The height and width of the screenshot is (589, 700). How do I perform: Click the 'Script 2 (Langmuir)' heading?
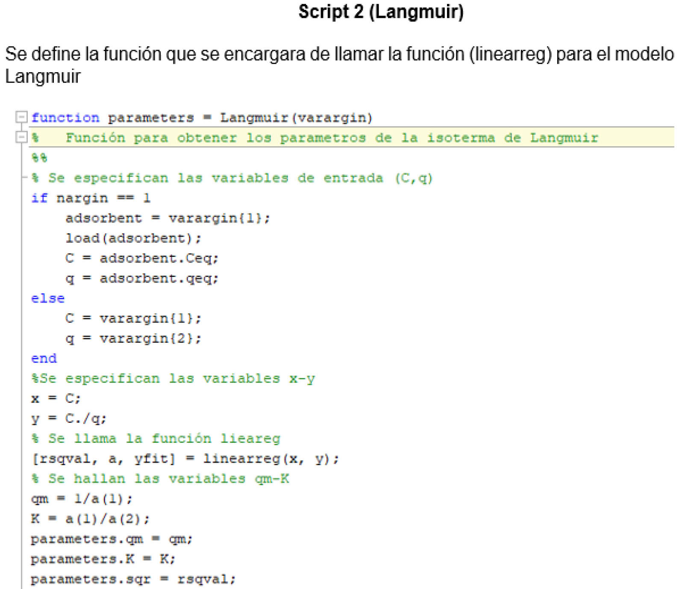point(380,12)
